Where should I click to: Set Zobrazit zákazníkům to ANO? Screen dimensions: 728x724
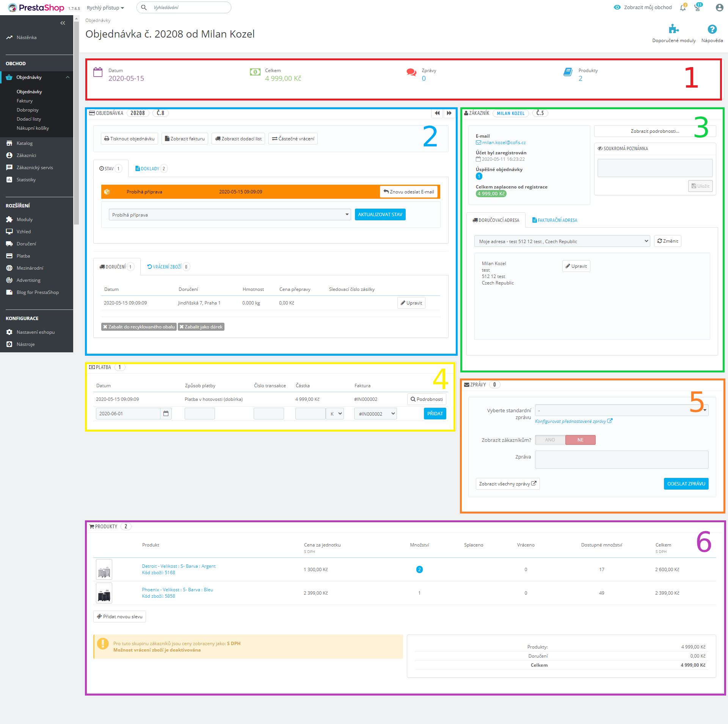pyautogui.click(x=550, y=440)
